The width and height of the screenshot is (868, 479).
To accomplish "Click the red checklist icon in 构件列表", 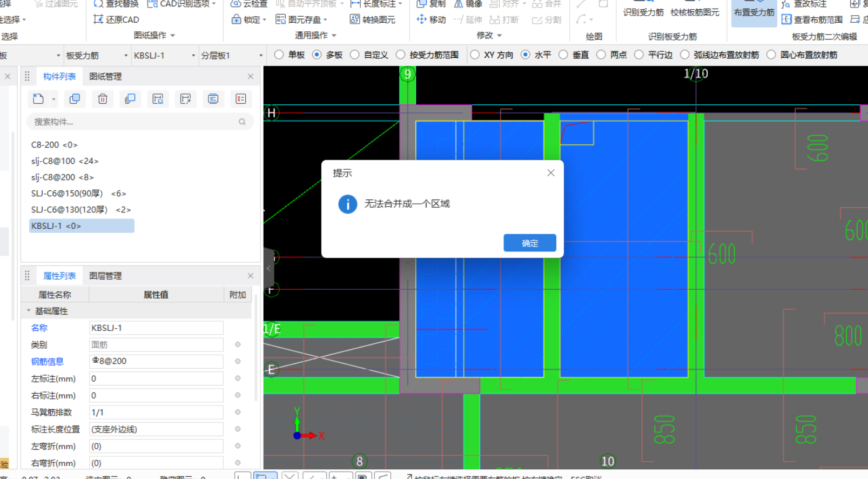I will tap(240, 99).
